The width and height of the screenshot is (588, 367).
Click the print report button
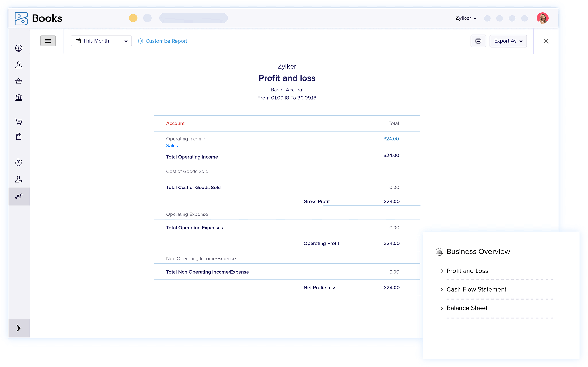(x=479, y=41)
